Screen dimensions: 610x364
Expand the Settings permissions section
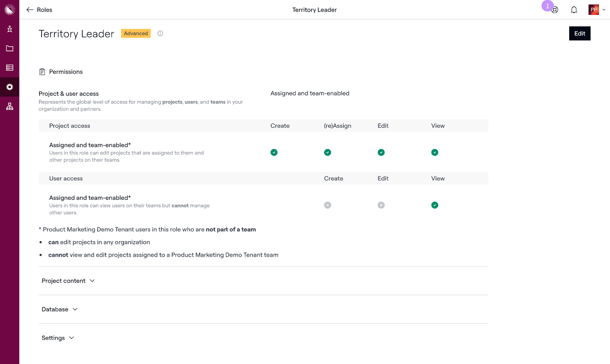(x=58, y=338)
